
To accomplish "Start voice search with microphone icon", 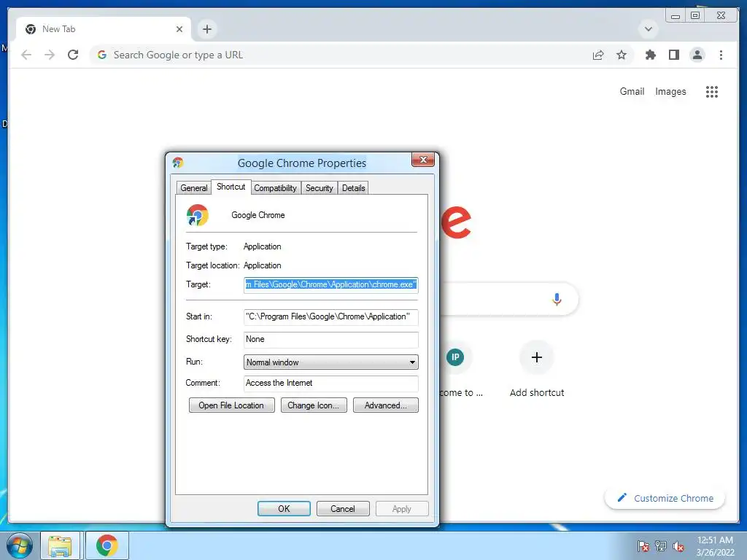I will click(x=557, y=299).
